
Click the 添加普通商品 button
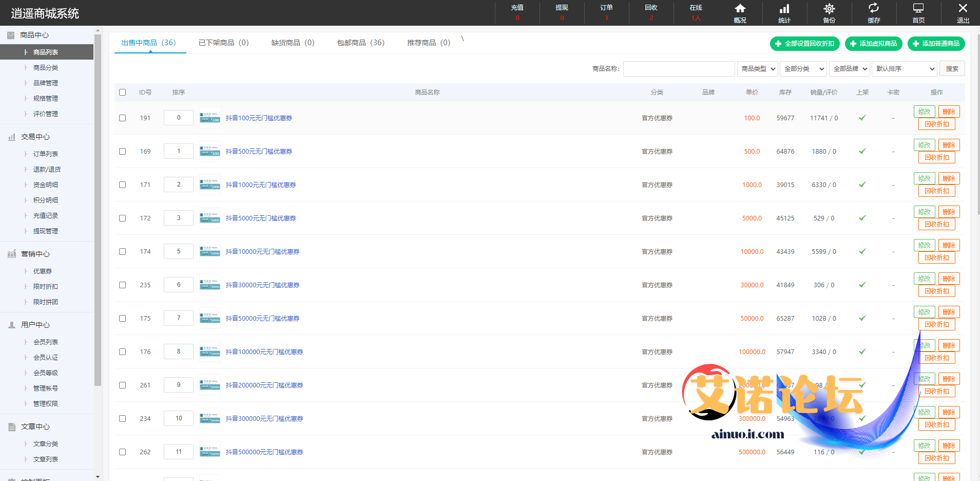click(936, 44)
